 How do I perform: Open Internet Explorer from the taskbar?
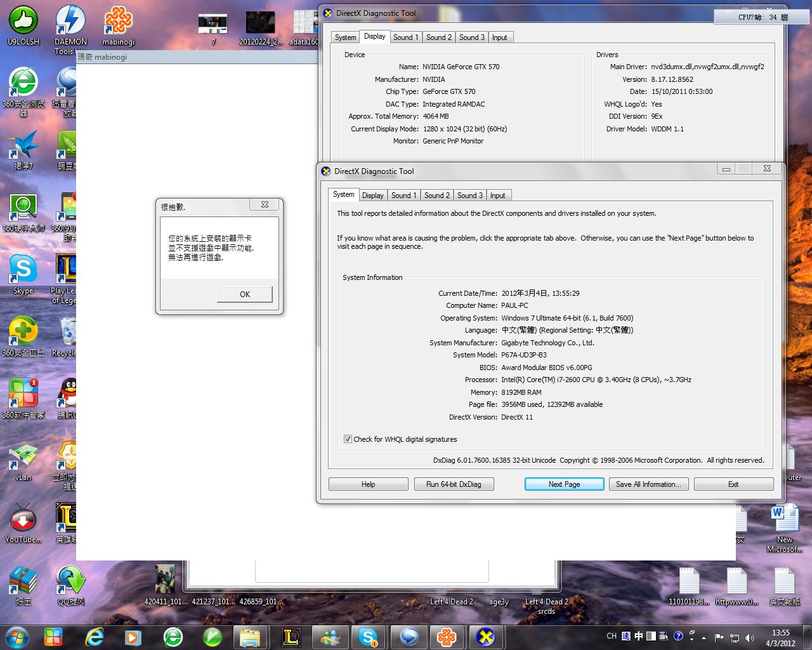94,637
